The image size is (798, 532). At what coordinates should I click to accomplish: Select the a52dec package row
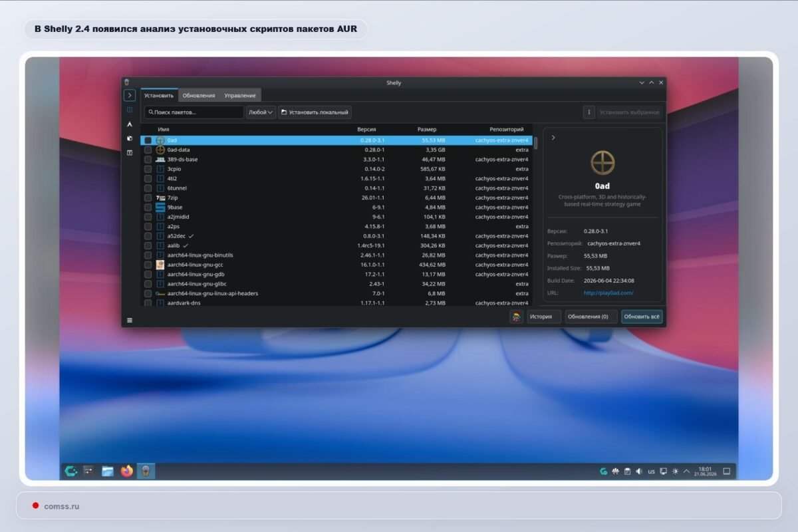pyautogui.click(x=336, y=236)
